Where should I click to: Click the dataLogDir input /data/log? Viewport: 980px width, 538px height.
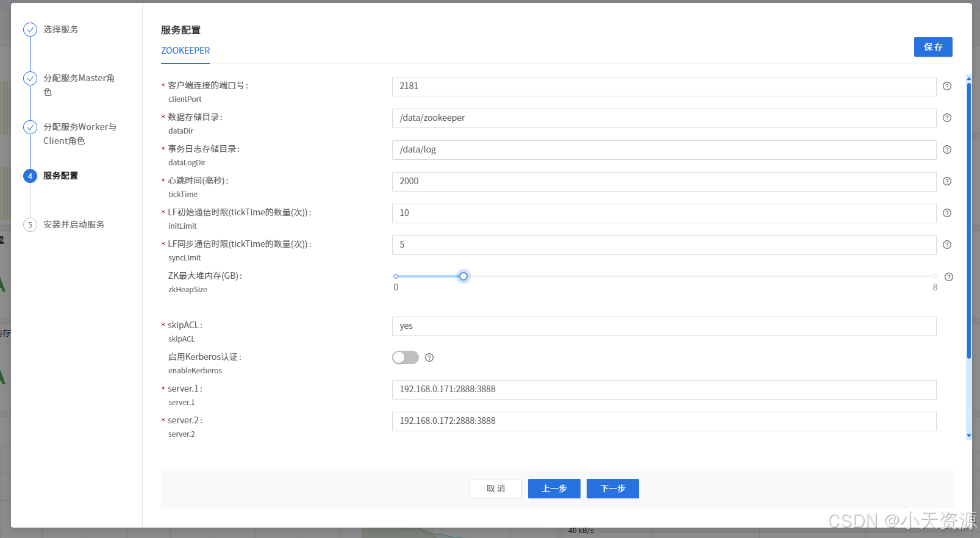pyautogui.click(x=664, y=150)
